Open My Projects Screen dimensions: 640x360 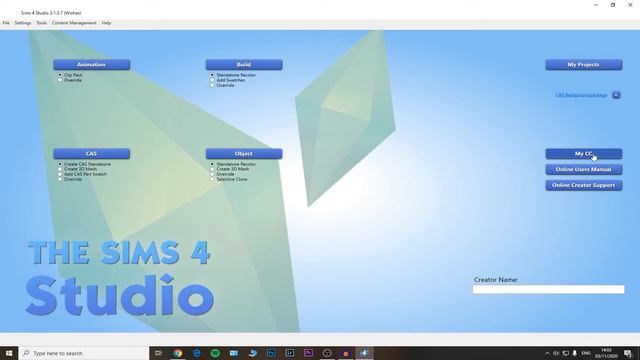584,64
